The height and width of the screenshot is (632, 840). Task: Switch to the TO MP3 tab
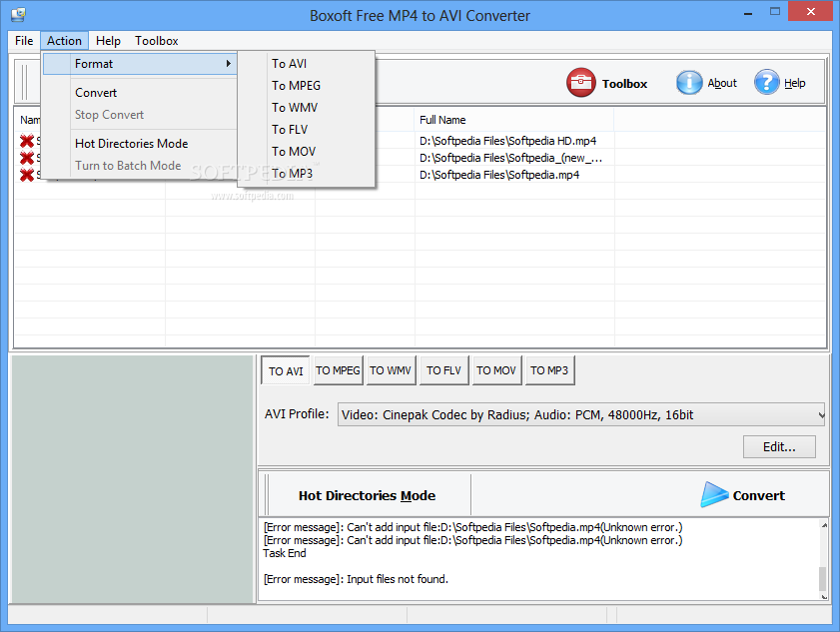(x=549, y=370)
